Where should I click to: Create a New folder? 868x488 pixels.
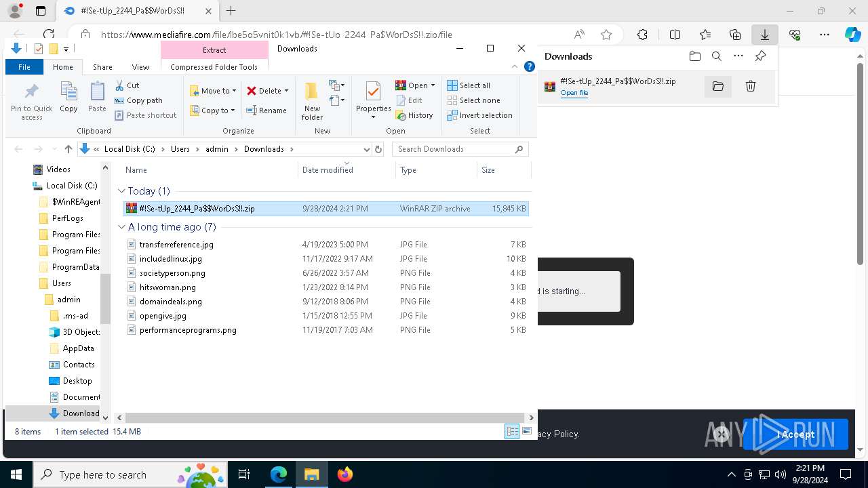pos(312,102)
